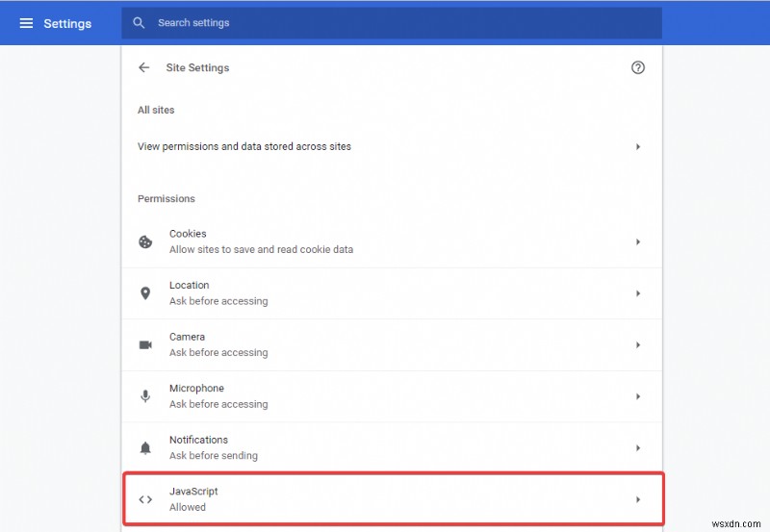Click the Notifications bell icon

(x=145, y=448)
